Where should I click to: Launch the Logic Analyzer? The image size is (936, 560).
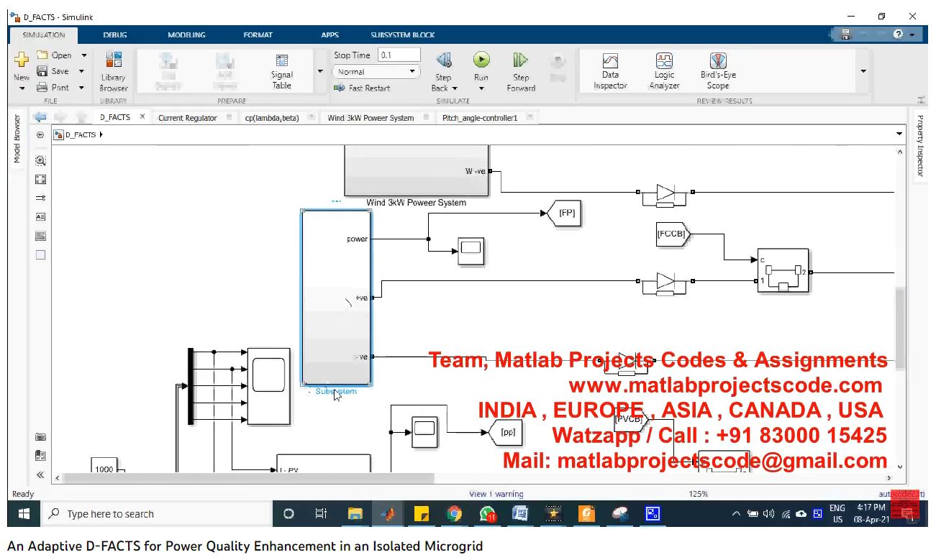point(664,70)
